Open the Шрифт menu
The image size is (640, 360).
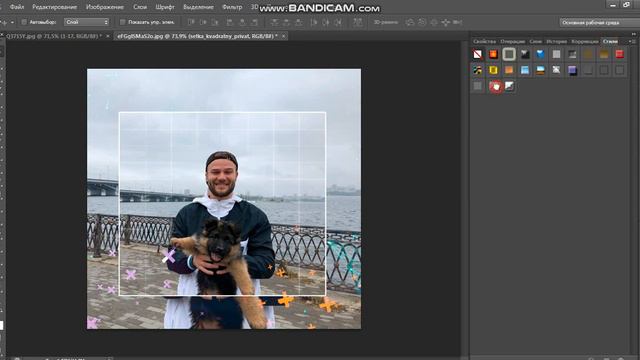click(x=165, y=7)
